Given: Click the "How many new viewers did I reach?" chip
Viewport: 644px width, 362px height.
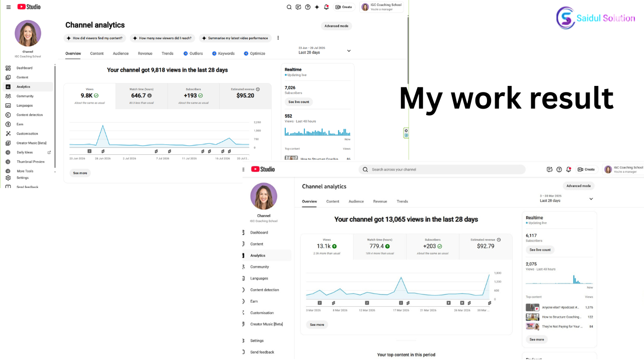Looking at the screenshot, I should click(163, 38).
